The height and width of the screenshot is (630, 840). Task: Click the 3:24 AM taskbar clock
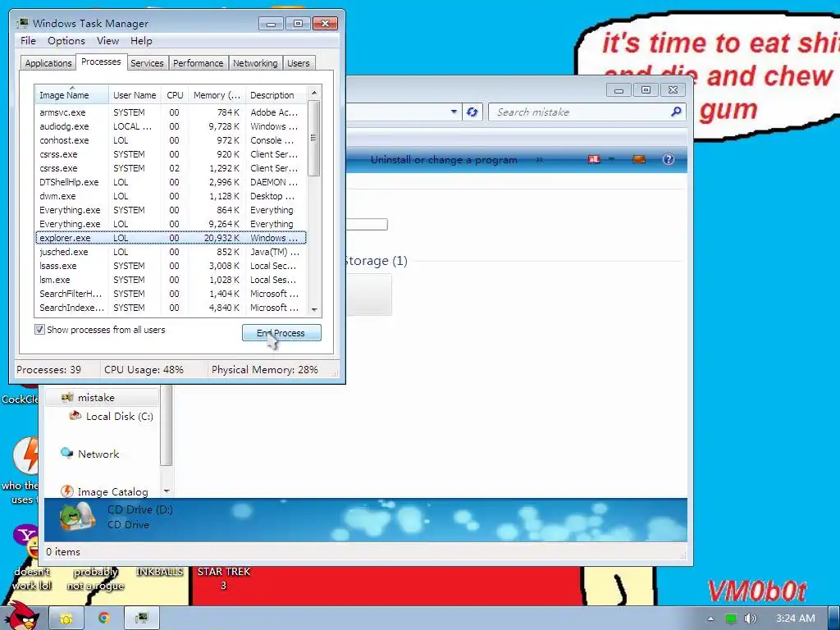pos(796,619)
